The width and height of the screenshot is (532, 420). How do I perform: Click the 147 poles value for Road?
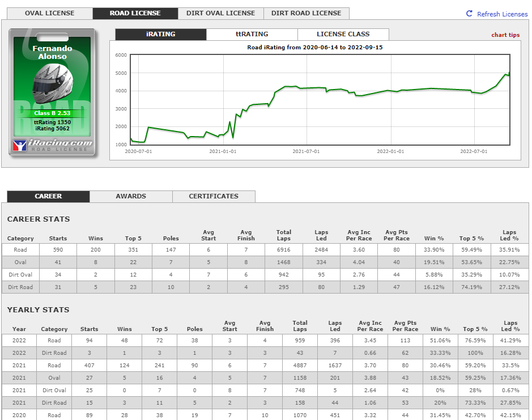coord(171,250)
